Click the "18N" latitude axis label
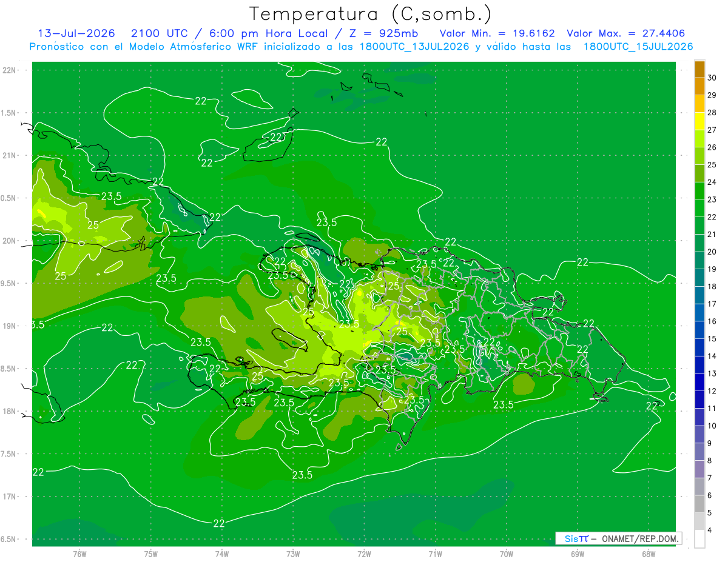This screenshot has width=728, height=562. [10, 411]
